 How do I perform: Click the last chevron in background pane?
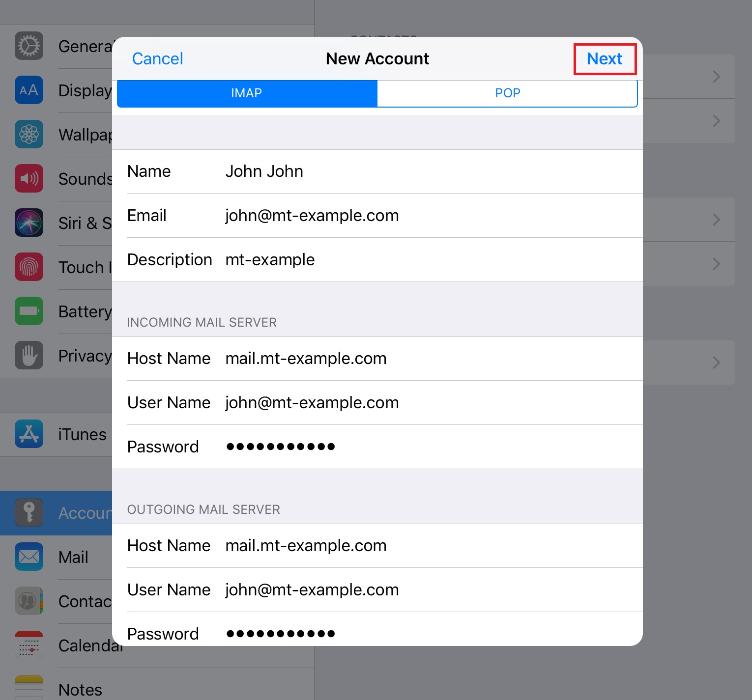[717, 363]
